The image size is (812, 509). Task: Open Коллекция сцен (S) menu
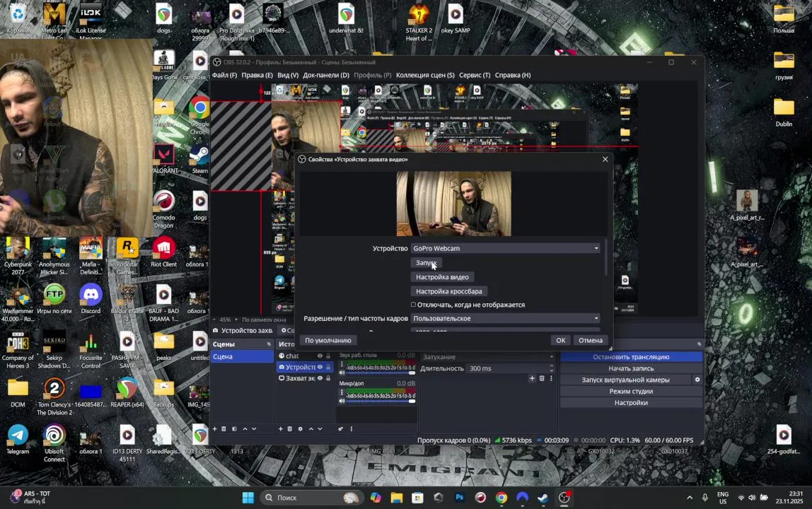425,75
